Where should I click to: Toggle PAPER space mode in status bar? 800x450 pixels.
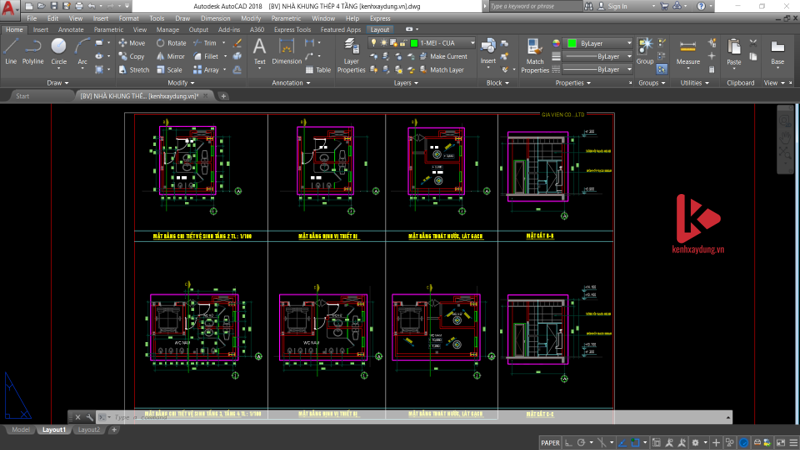550,442
